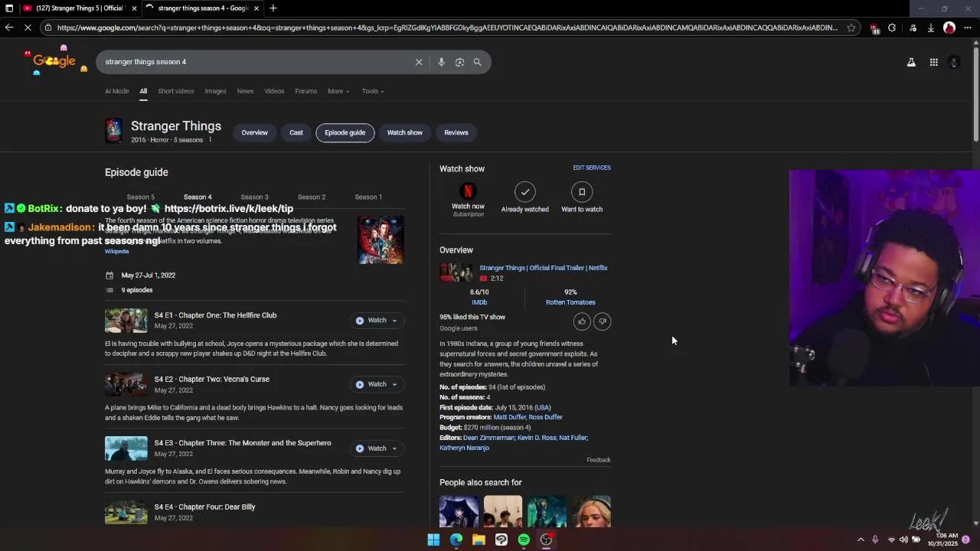Open the Google apps grid
The height and width of the screenshot is (551, 980).
click(934, 62)
